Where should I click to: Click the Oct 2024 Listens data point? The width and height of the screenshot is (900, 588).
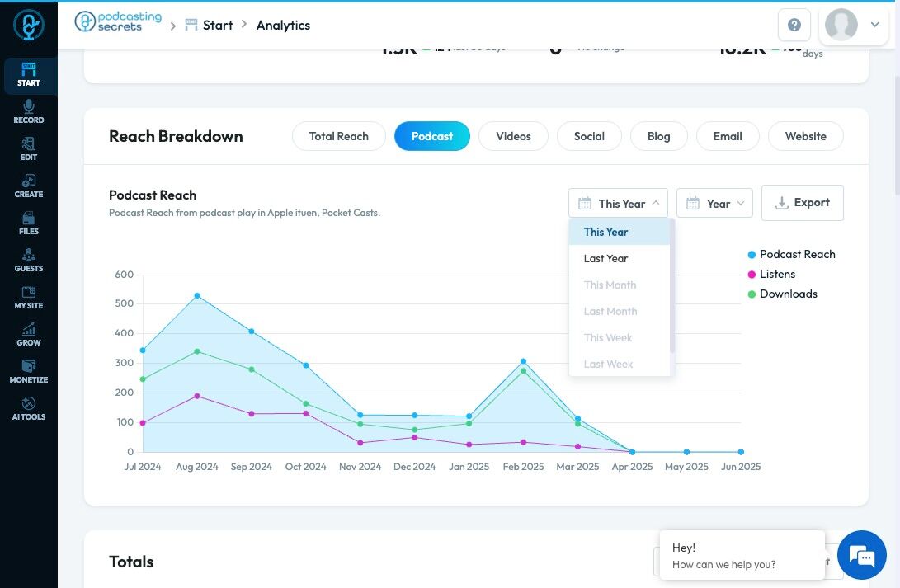click(306, 414)
